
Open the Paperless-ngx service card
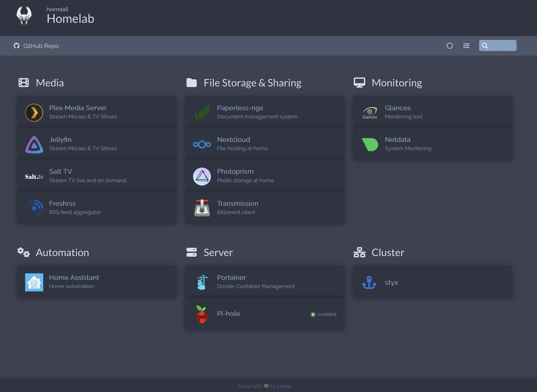(x=264, y=112)
